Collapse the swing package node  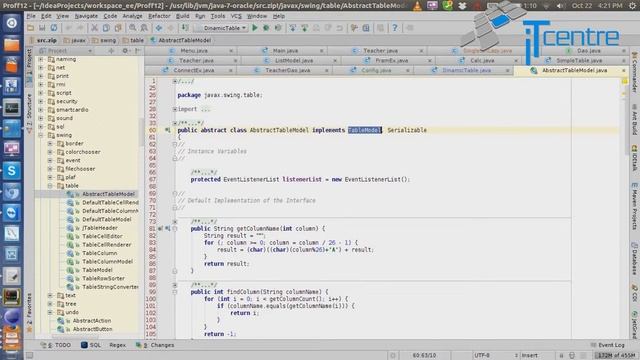click(41, 135)
